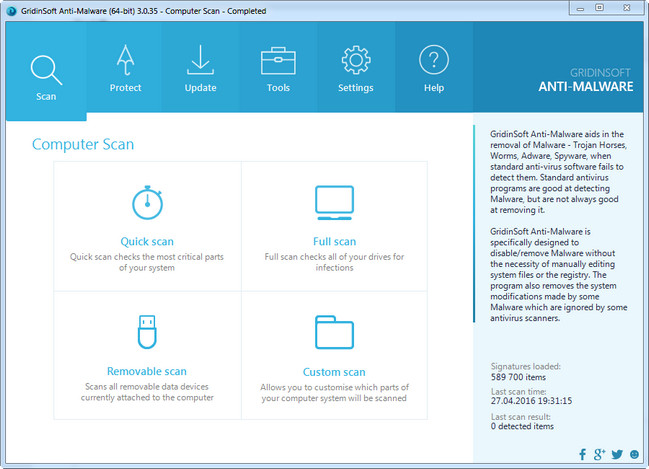This screenshot has width=649, height=469.
Task: Open the Tools briefcase icon
Action: click(278, 60)
